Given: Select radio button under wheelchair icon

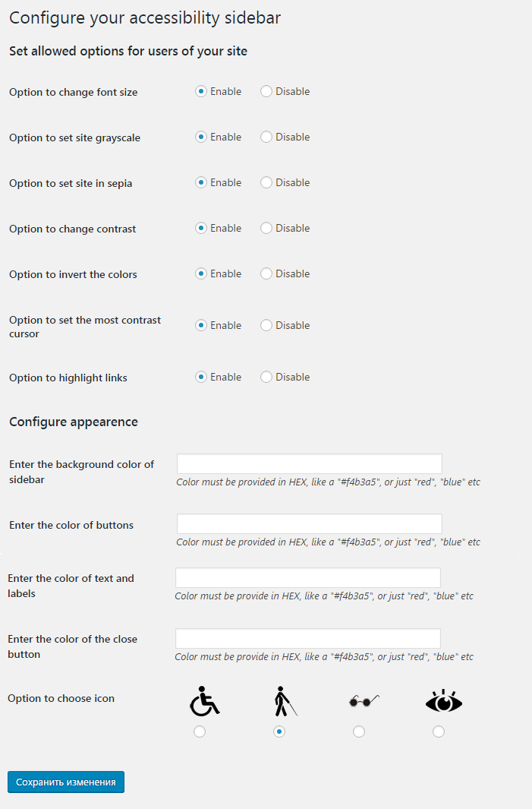Looking at the screenshot, I should coord(200,732).
